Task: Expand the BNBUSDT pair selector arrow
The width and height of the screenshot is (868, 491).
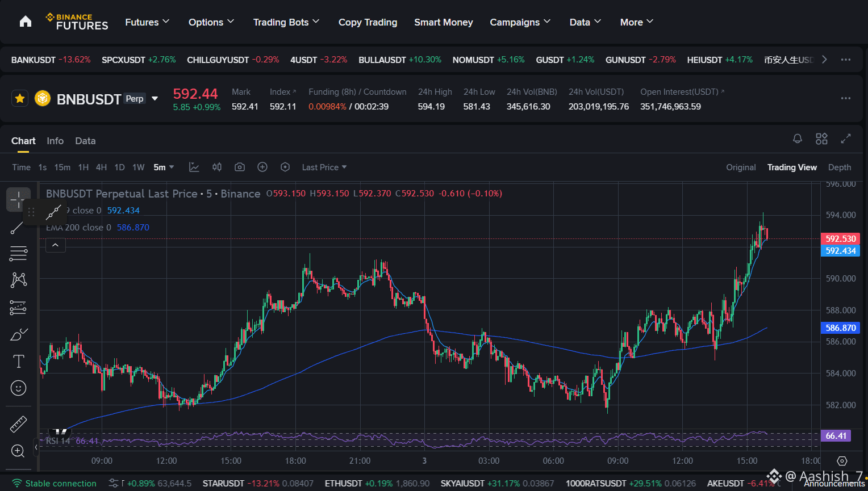Action: [155, 99]
